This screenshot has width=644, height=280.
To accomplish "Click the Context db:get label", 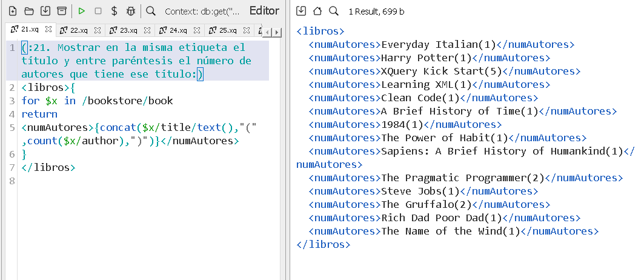I will (202, 11).
